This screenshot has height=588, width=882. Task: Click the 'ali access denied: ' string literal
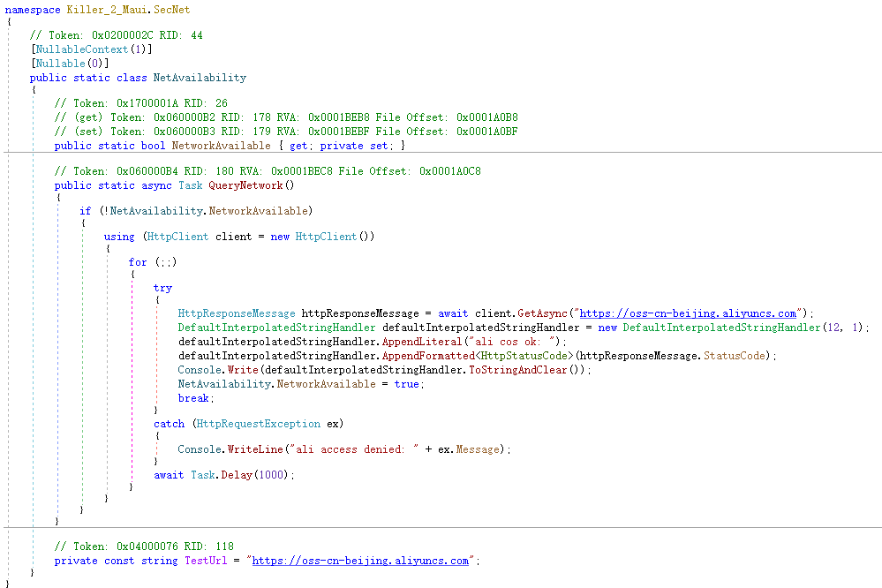pos(354,449)
